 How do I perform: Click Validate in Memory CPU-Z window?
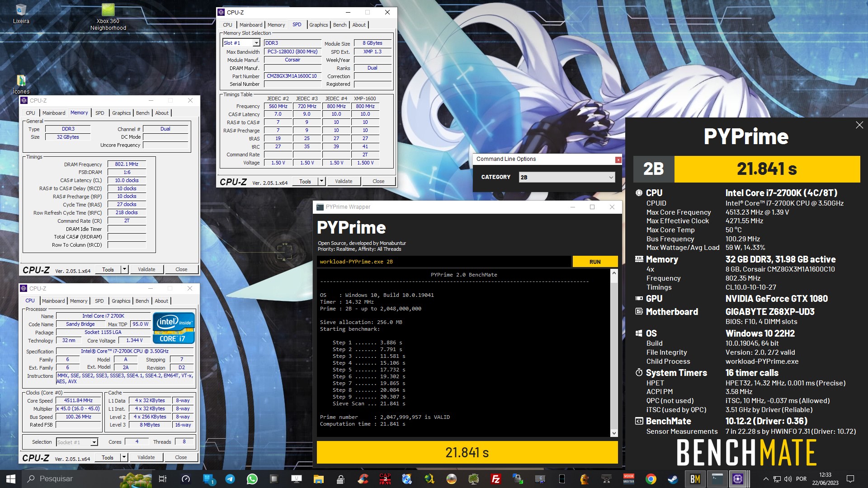(146, 269)
